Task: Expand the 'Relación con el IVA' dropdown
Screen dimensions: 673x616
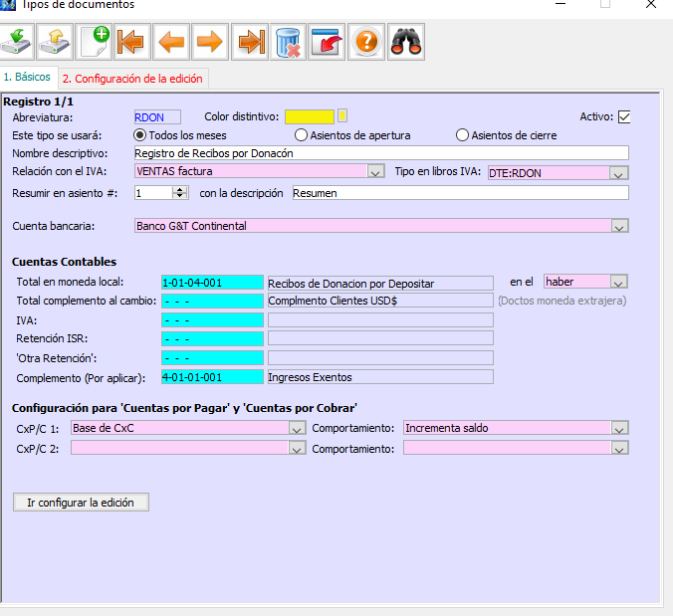Action: pos(375,172)
